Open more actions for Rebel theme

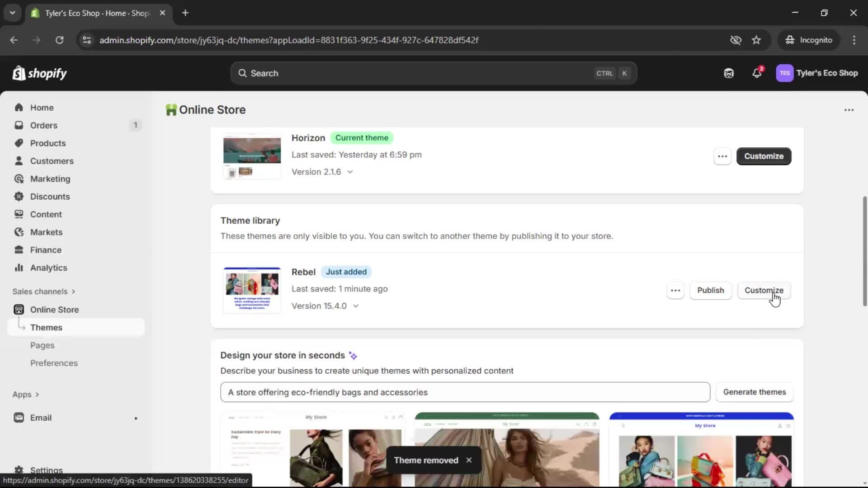pos(675,291)
